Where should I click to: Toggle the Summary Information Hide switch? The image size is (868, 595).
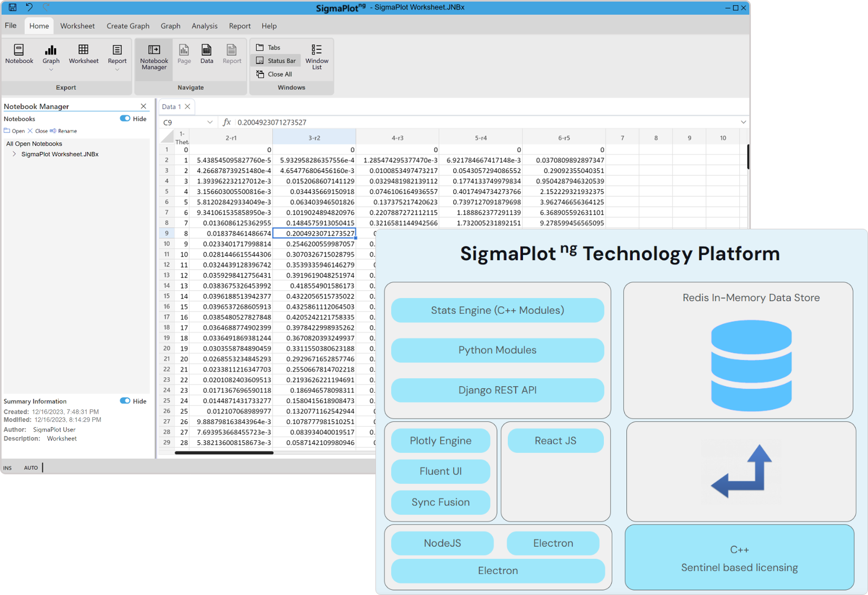(x=125, y=401)
